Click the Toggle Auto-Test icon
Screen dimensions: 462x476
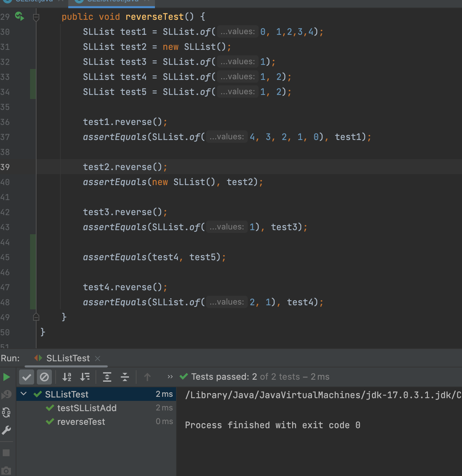pyautogui.click(x=6, y=412)
